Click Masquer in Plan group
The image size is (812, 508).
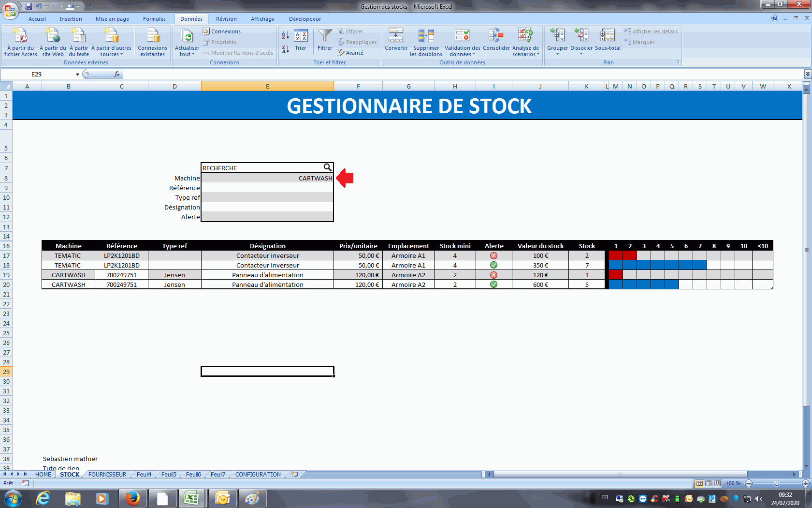click(x=639, y=42)
